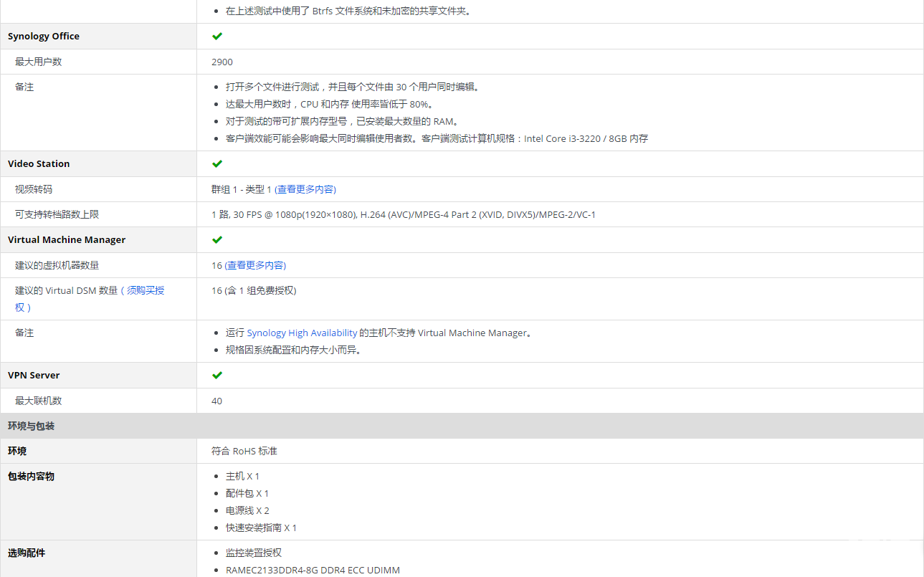Viewport: 924px width, 577px height.
Task: Click the 选购配件 label
Action: (x=27, y=553)
